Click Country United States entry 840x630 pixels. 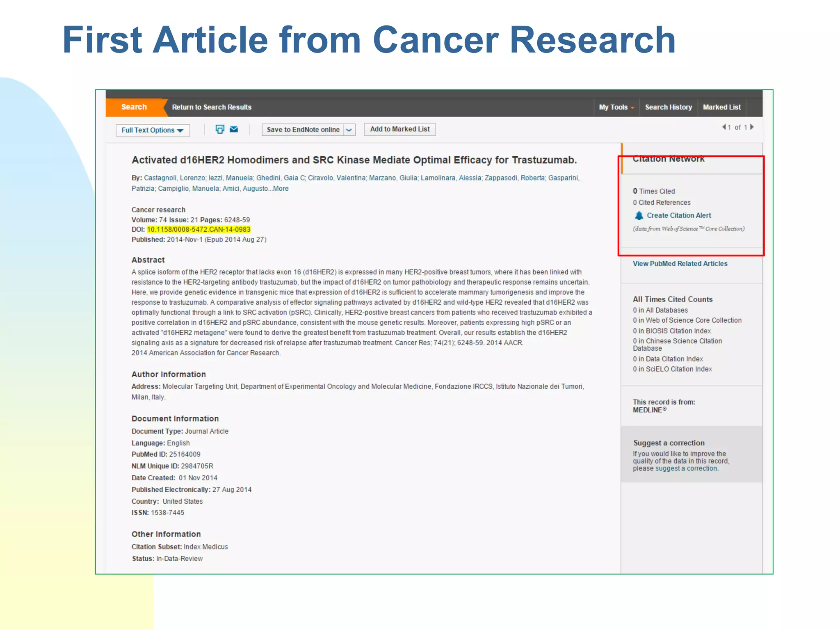[x=167, y=501]
